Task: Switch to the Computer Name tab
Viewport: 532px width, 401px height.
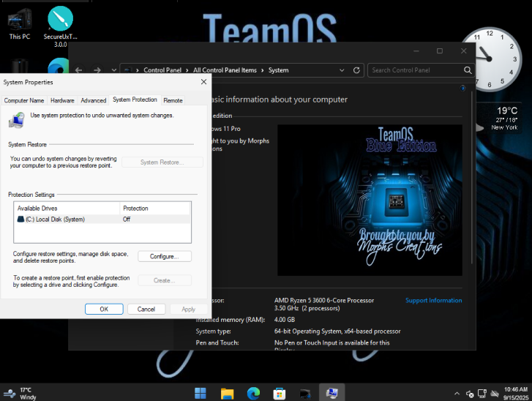Action: (23, 100)
